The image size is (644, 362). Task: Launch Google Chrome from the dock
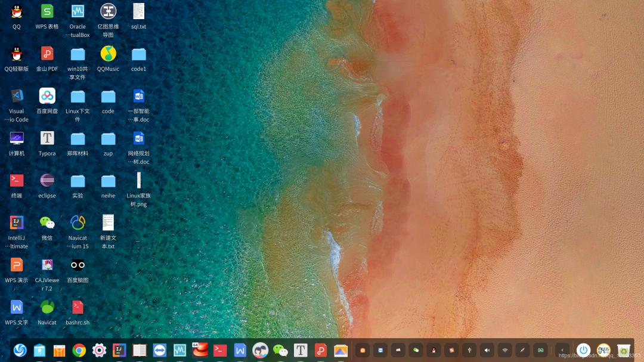coord(79,350)
